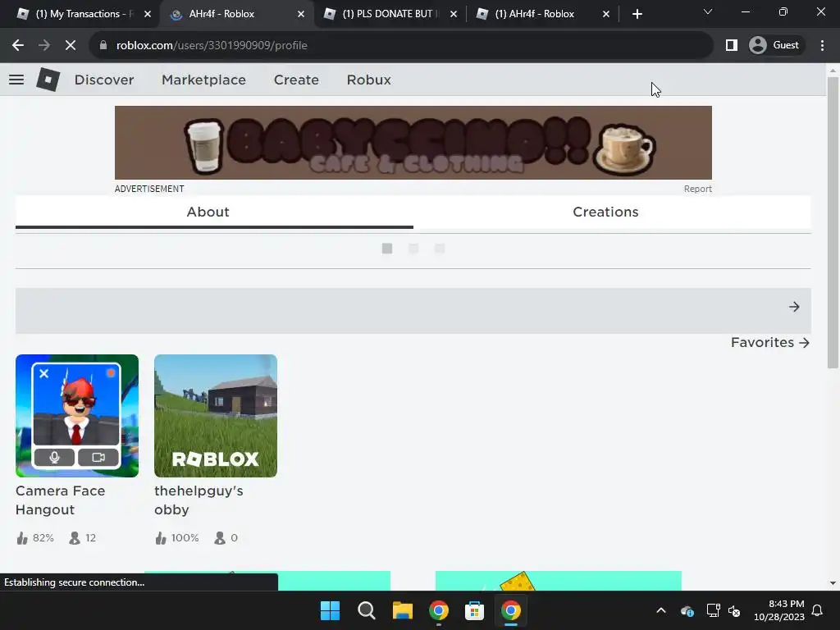The width and height of the screenshot is (840, 630).
Task: Close the active AHr4f - Roblox tab
Action: (301, 15)
